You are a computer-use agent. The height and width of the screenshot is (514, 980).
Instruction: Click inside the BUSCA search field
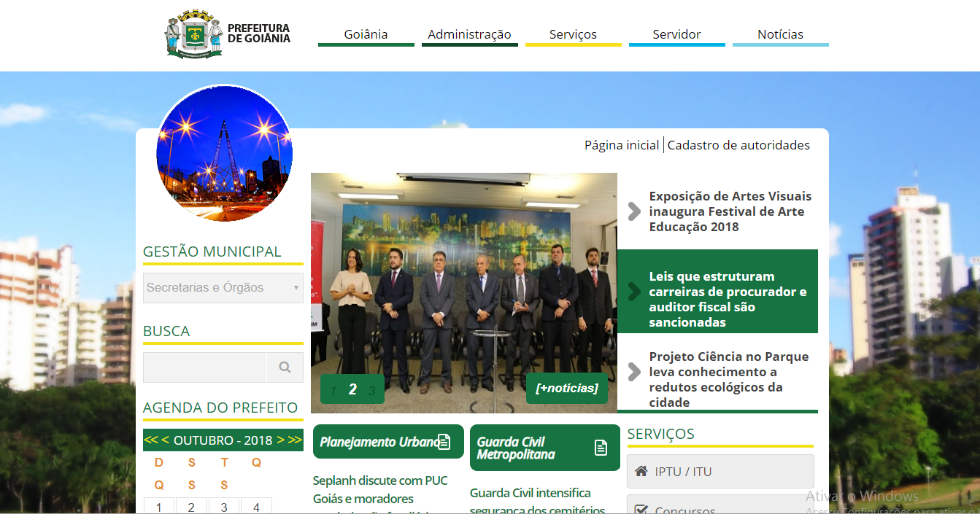click(204, 367)
